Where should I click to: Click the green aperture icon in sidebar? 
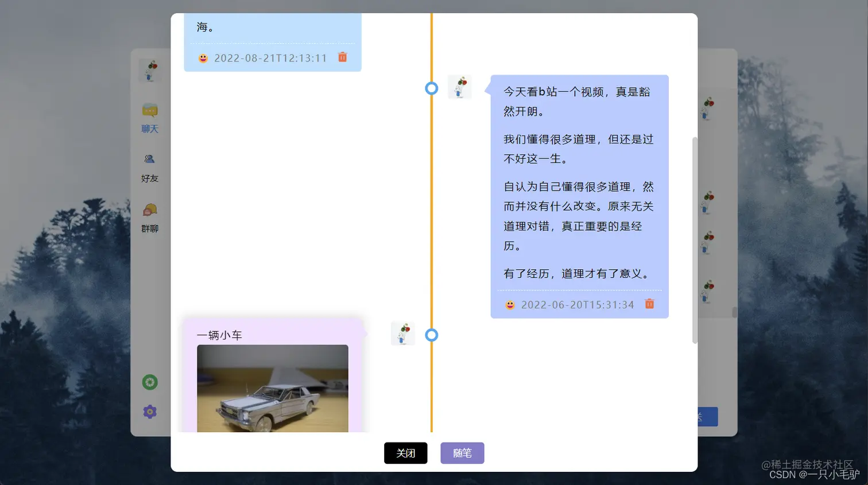click(x=149, y=381)
